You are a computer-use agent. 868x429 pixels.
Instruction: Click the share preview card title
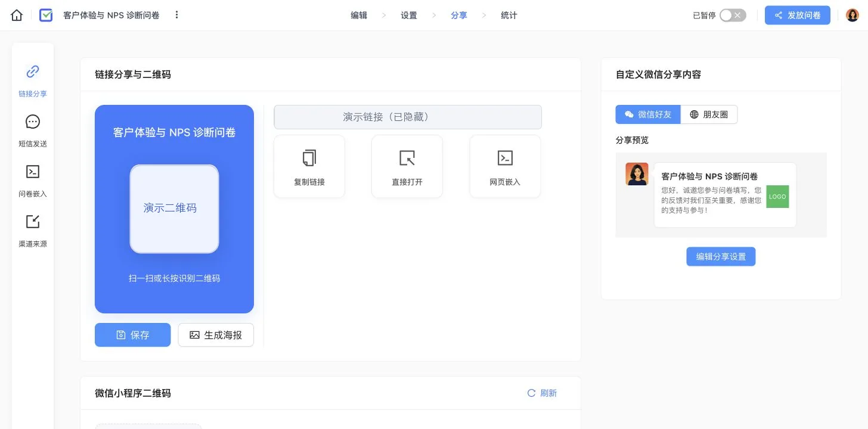coord(709,176)
